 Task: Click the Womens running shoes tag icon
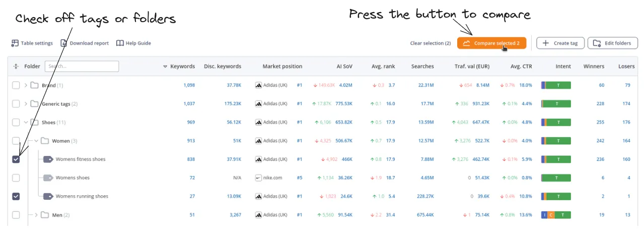48,196
